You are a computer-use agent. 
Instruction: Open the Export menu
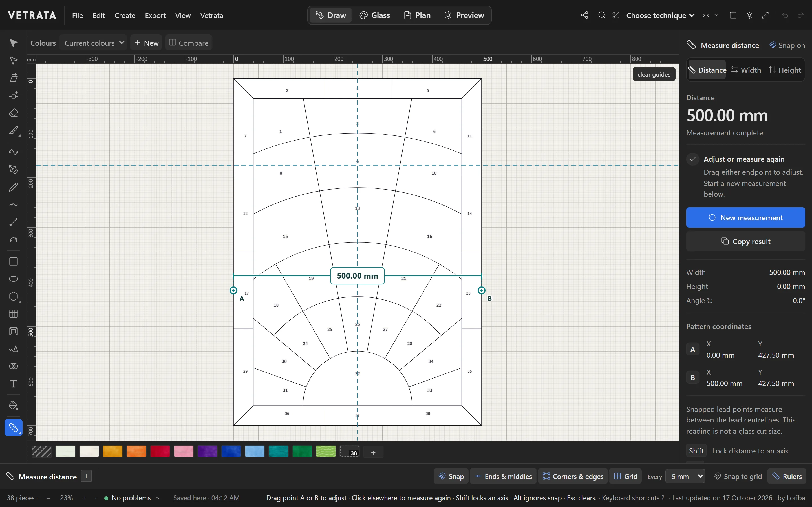click(x=155, y=15)
